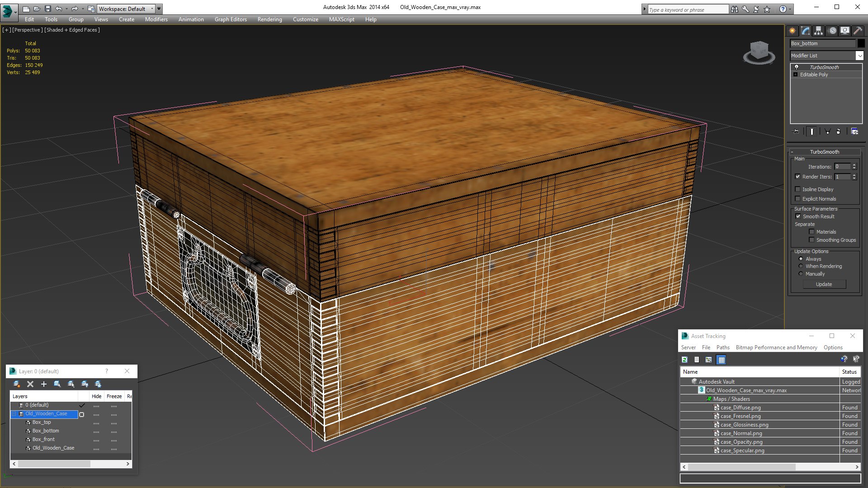Screen dimensions: 868x488
Task: Open the Rendering menu
Action: coord(269,19)
